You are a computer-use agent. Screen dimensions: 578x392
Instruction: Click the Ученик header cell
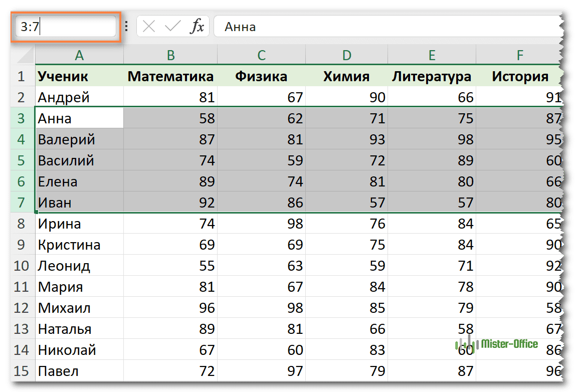pos(79,76)
